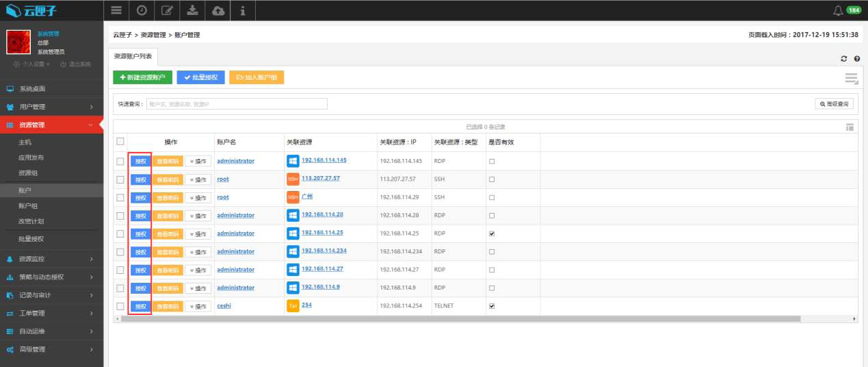Image resolution: width=868 pixels, height=367 pixels.
Task: Open the info icon in top bar
Action: point(243,10)
